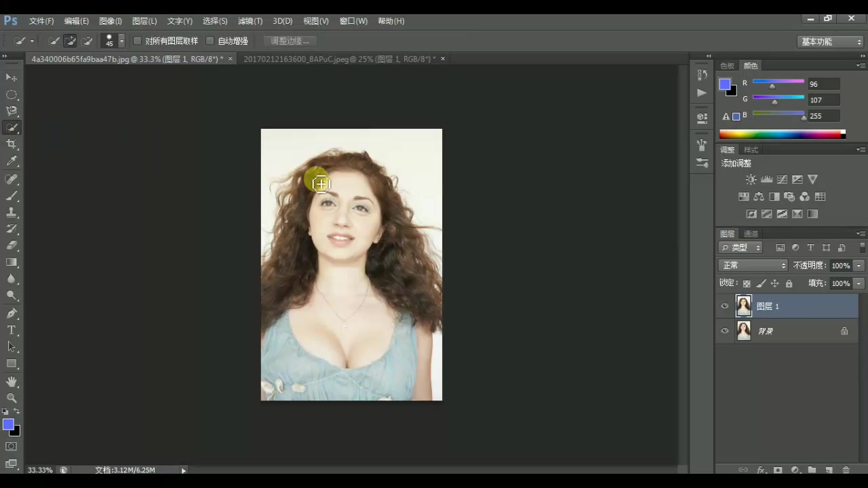Select the Brush tool
The width and height of the screenshot is (868, 488).
click(x=12, y=196)
